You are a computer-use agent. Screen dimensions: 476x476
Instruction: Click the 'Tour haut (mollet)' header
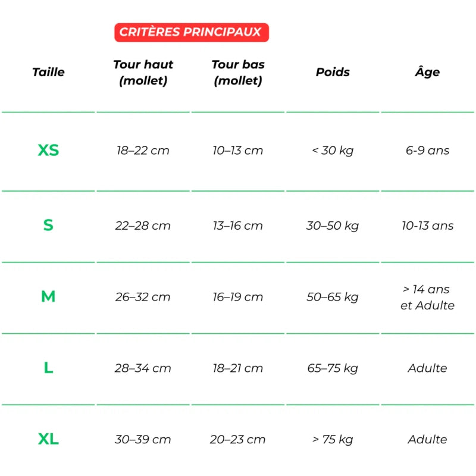pos(143,73)
